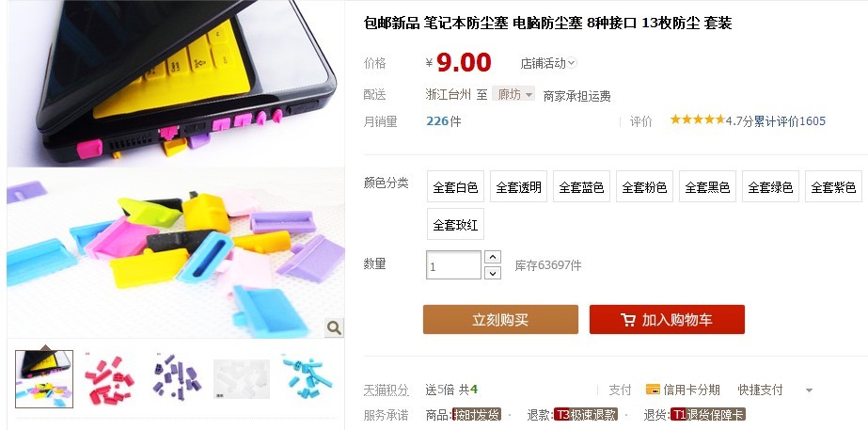Click the magnifier zoom icon on product image
The image size is (868, 430).
[334, 327]
